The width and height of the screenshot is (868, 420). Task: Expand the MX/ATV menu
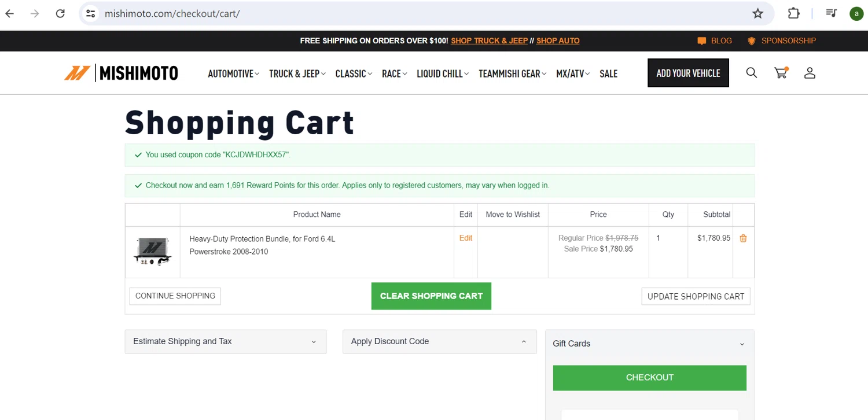pyautogui.click(x=573, y=73)
